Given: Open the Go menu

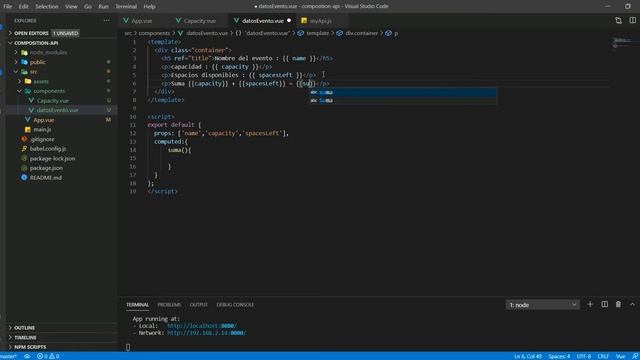Looking at the screenshot, I should click(x=88, y=6).
